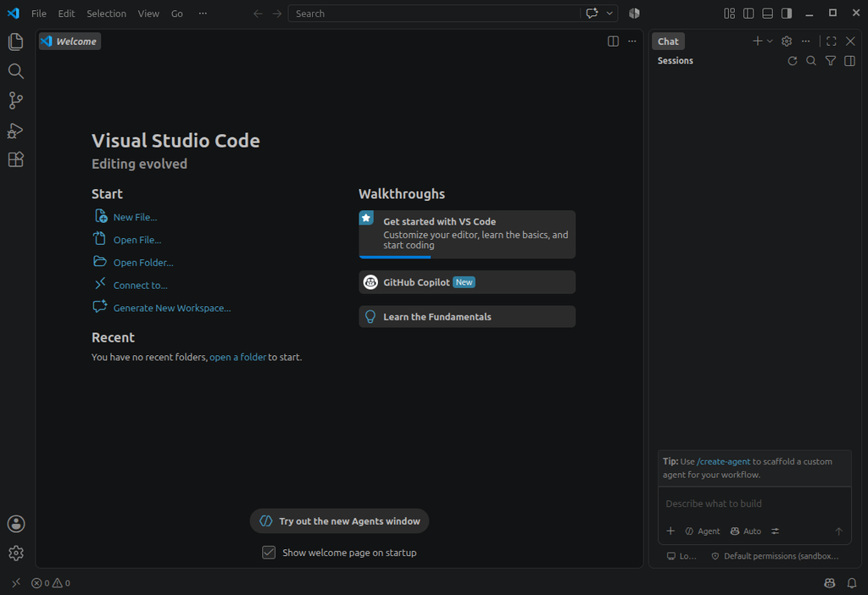Refresh the chat Sessions list
868x595 pixels.
coord(793,61)
